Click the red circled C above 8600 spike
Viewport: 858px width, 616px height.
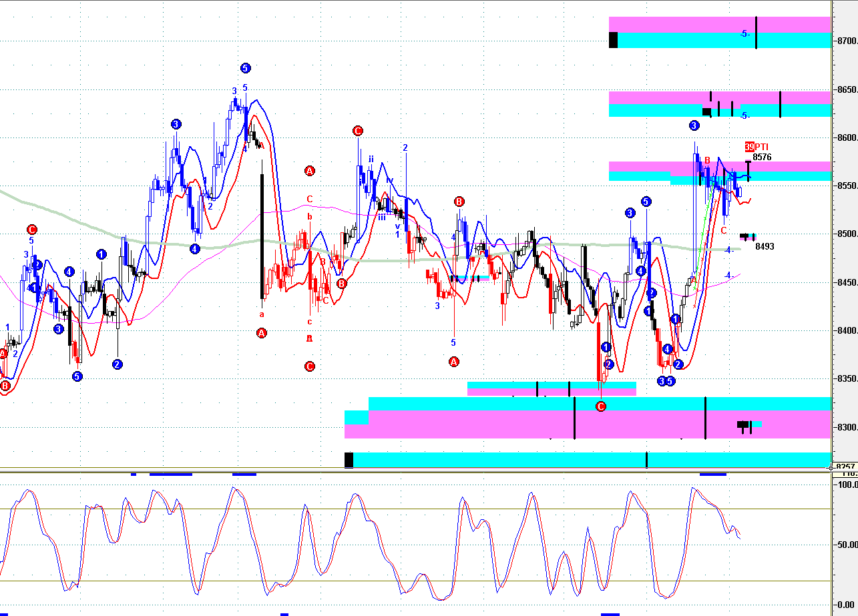(x=358, y=131)
